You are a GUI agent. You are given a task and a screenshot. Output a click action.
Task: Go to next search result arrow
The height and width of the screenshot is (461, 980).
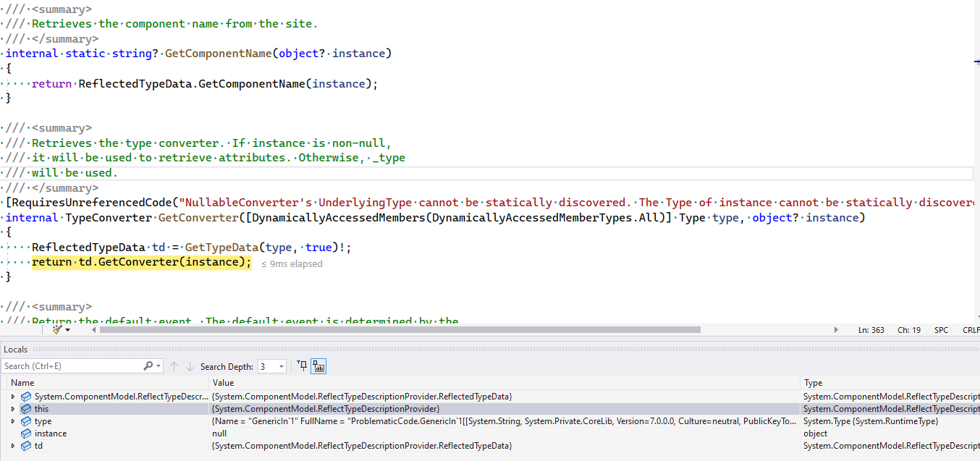190,366
